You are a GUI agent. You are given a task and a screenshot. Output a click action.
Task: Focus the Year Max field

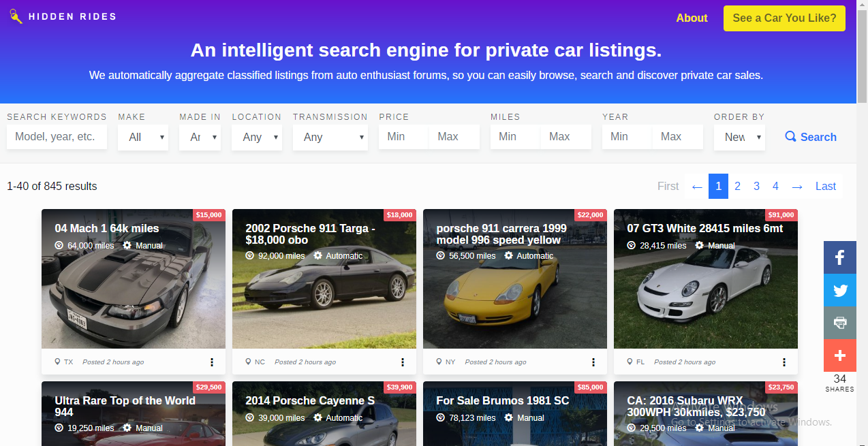[678, 137]
